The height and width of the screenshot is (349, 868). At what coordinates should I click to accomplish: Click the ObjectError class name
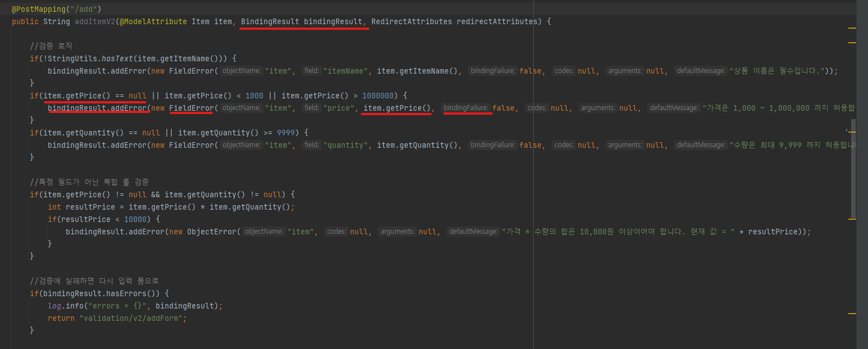point(211,232)
